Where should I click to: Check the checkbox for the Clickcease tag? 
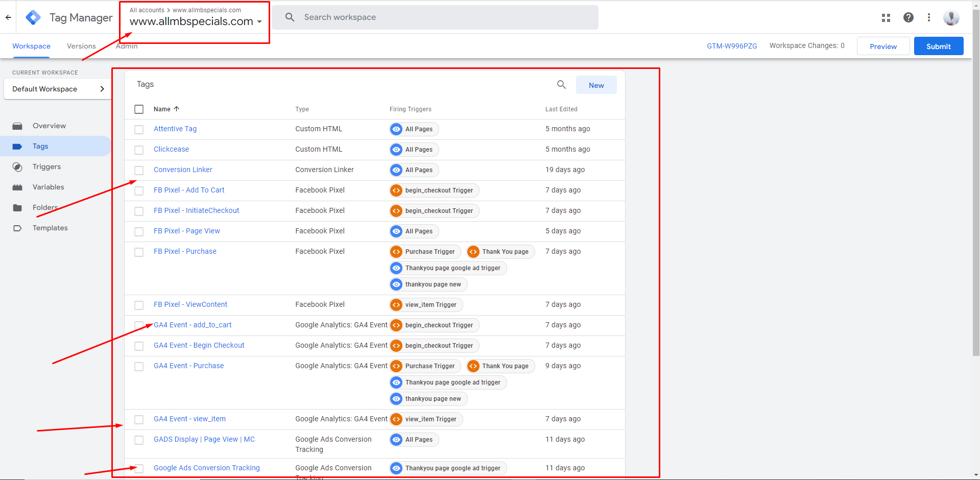point(138,150)
